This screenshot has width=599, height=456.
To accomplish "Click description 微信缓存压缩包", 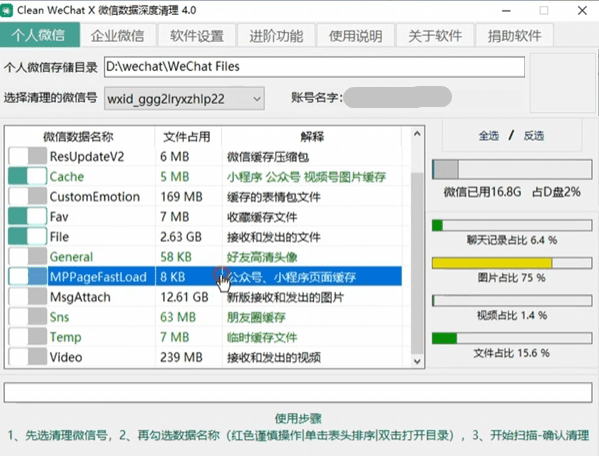I will (268, 157).
